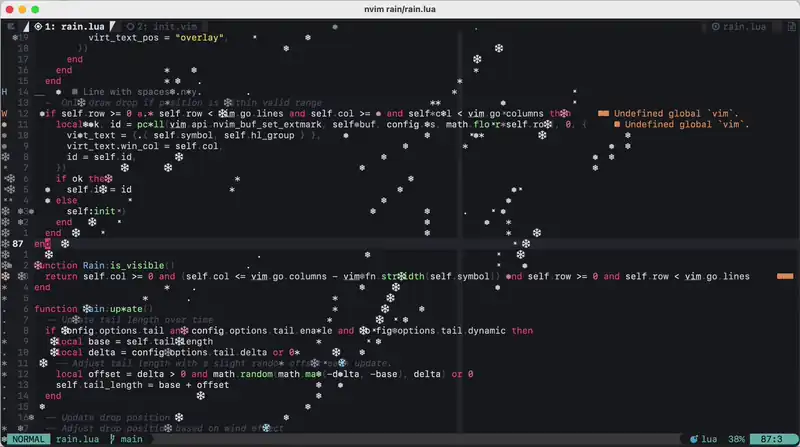Click the H sign in the gutter

[5, 92]
